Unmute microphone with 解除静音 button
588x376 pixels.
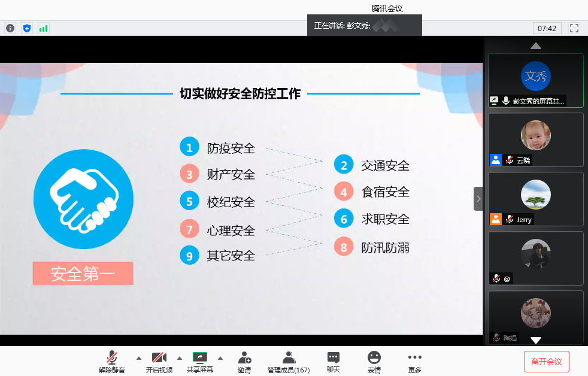112,362
